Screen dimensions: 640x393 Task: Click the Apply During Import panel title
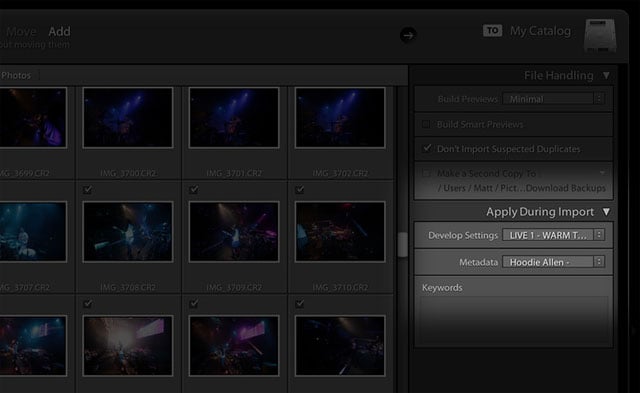tap(540, 212)
